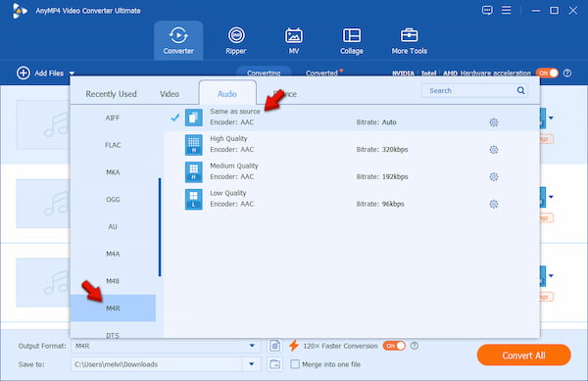Select M4B audio format
588x381 pixels.
tap(113, 281)
